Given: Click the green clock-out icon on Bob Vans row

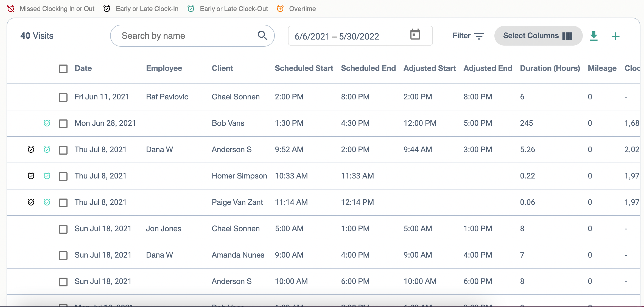Looking at the screenshot, I should click(x=47, y=123).
